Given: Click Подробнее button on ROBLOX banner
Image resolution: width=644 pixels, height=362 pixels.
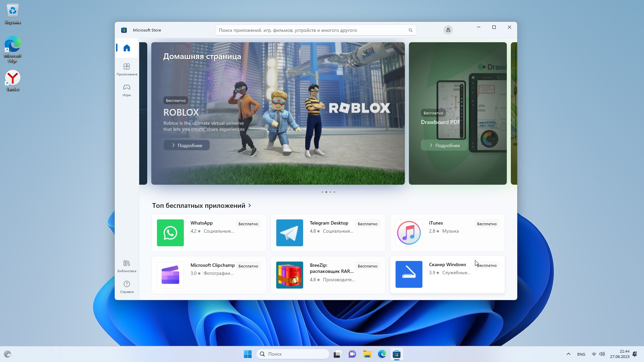Looking at the screenshot, I should coord(186,145).
